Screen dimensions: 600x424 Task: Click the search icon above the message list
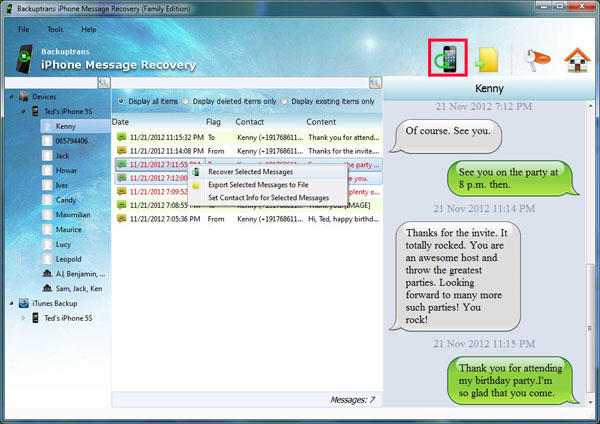click(x=375, y=83)
